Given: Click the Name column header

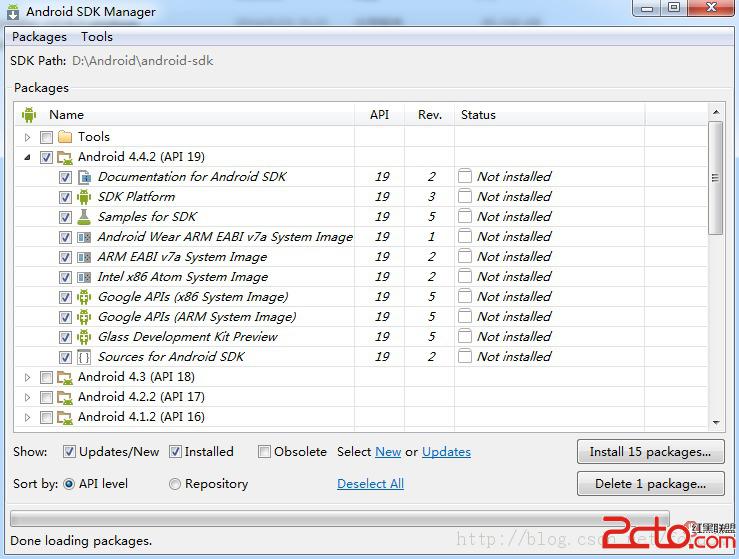Looking at the screenshot, I should [185, 115].
